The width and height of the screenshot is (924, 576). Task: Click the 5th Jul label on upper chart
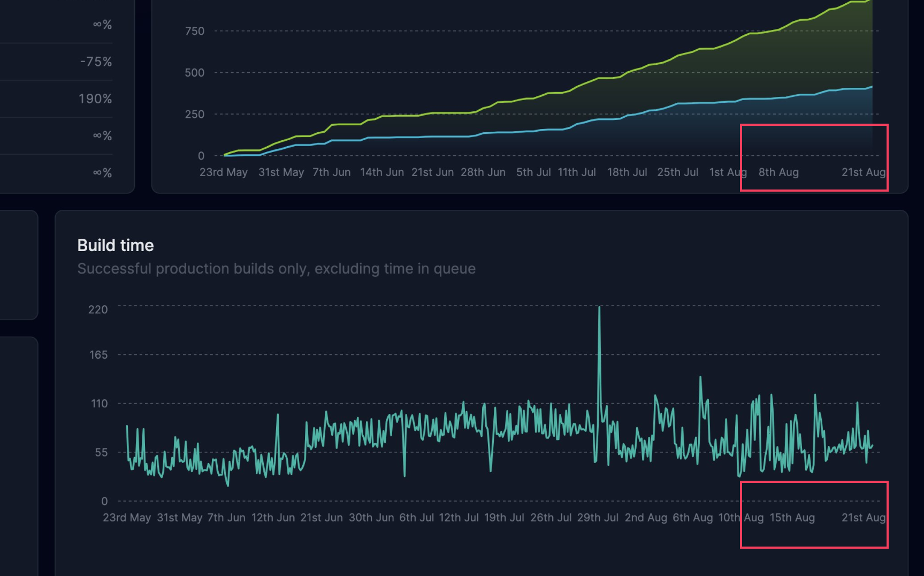pos(533,172)
